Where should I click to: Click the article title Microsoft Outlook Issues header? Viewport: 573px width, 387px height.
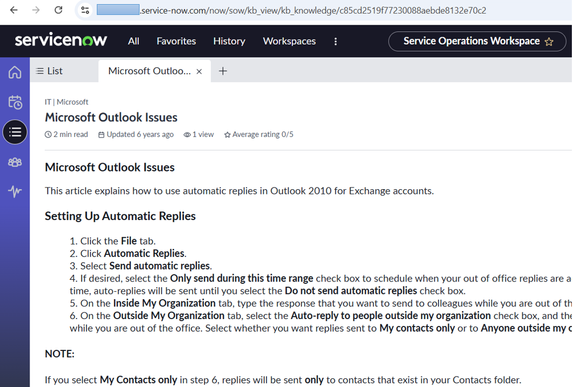[x=111, y=117]
